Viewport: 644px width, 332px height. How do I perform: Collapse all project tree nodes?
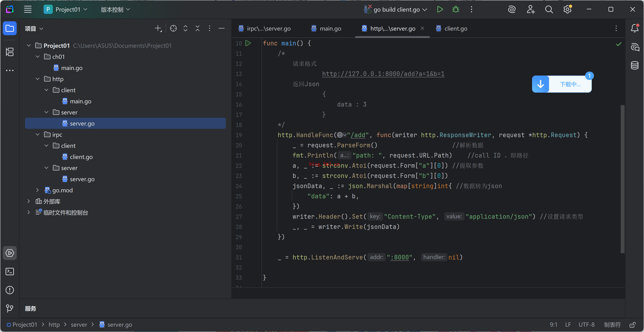pos(198,28)
